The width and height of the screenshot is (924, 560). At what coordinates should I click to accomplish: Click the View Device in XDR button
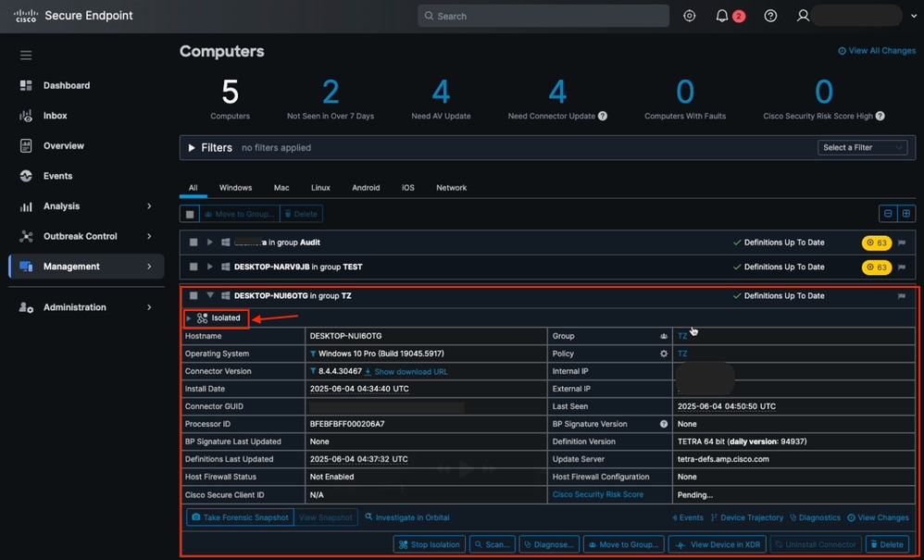[718, 544]
